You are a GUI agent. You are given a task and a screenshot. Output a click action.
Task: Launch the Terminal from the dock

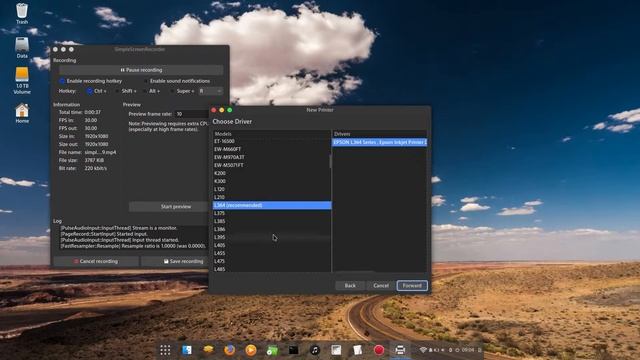(293, 350)
